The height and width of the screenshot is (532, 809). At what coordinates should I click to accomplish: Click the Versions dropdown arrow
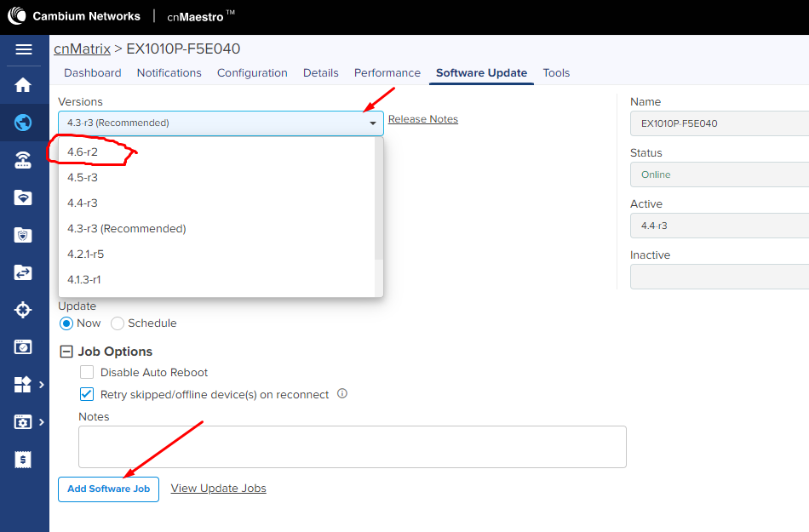[x=372, y=123]
